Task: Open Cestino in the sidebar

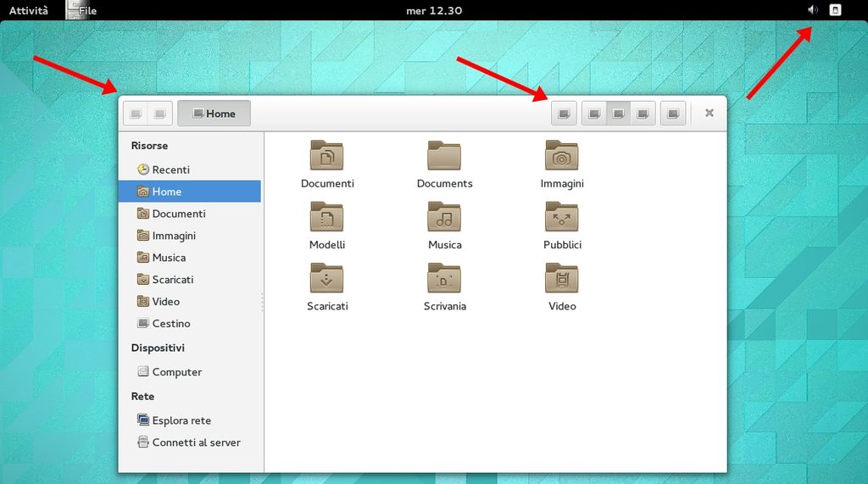Action: [x=170, y=324]
